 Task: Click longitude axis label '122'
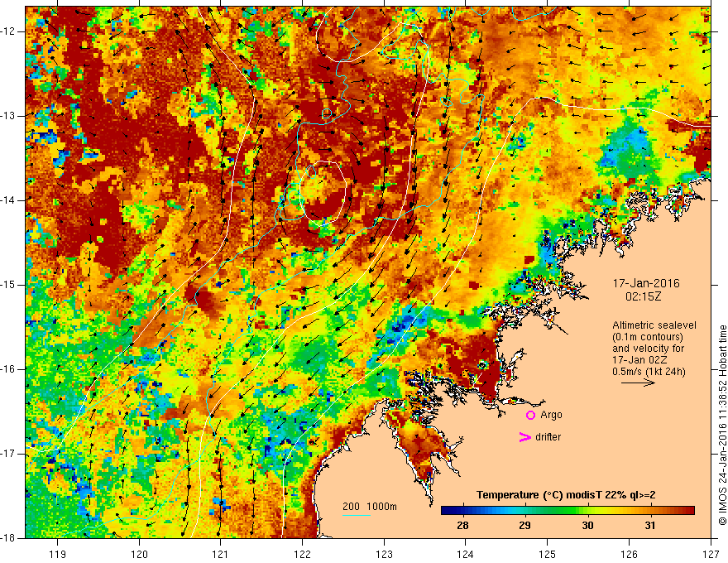(302, 554)
